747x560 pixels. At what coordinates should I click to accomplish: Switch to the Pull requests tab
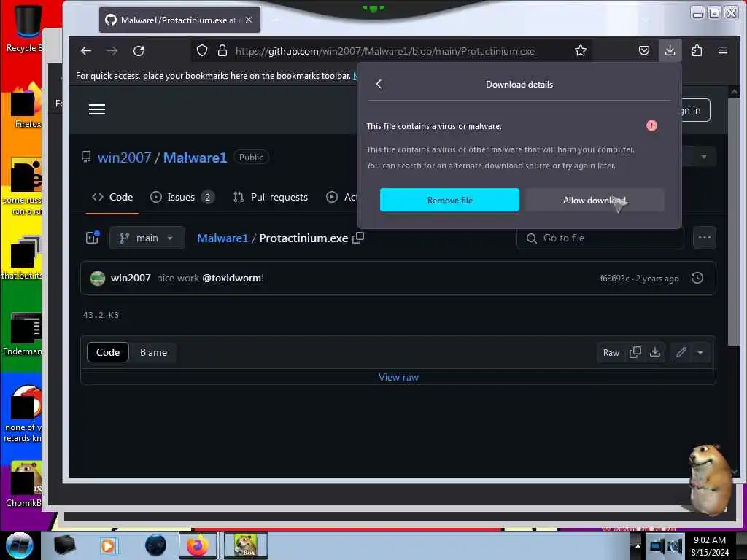point(270,197)
